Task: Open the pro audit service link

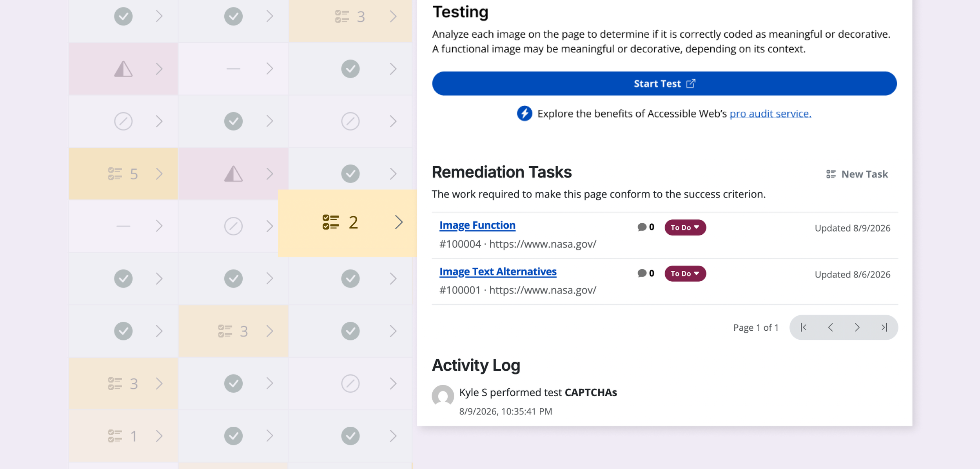Action: tap(770, 114)
